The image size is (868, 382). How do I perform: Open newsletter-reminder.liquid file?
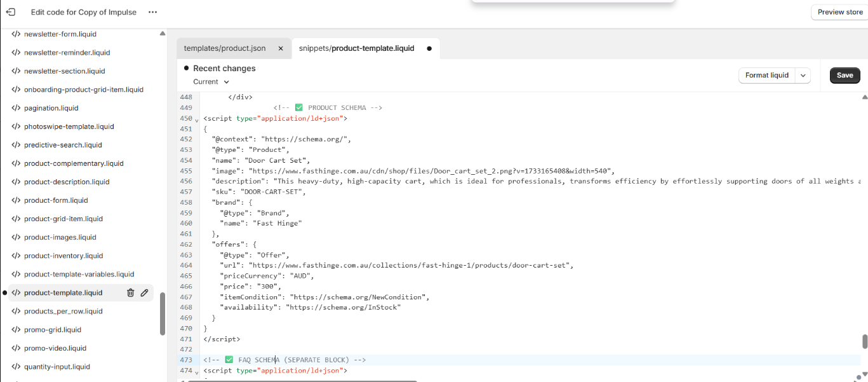click(67, 53)
